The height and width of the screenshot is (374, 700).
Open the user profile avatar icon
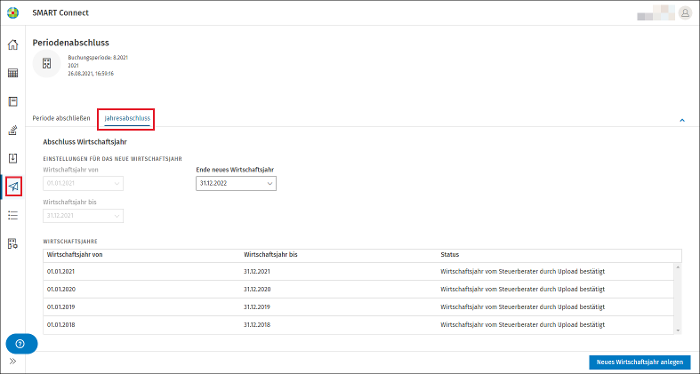[685, 12]
